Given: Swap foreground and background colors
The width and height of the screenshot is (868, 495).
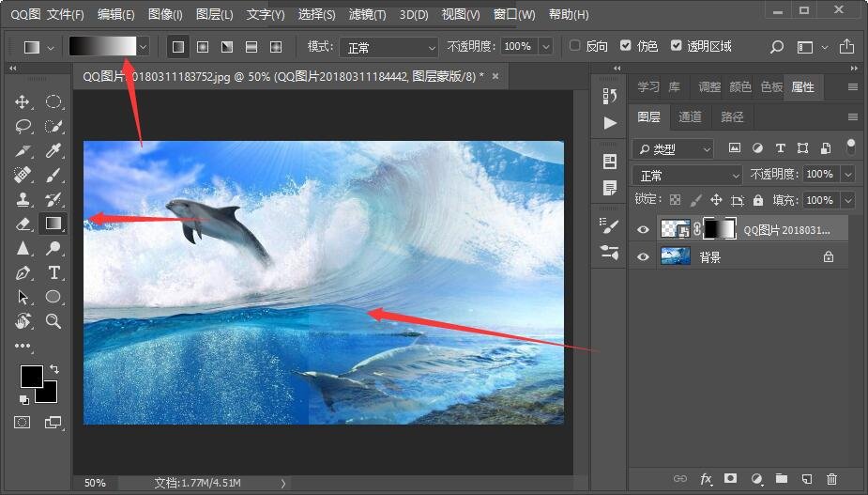Looking at the screenshot, I should (x=54, y=368).
